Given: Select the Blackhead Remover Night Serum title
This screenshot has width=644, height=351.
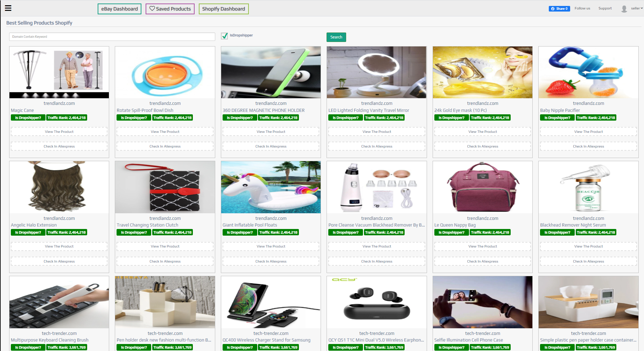Looking at the screenshot, I should coord(573,225).
